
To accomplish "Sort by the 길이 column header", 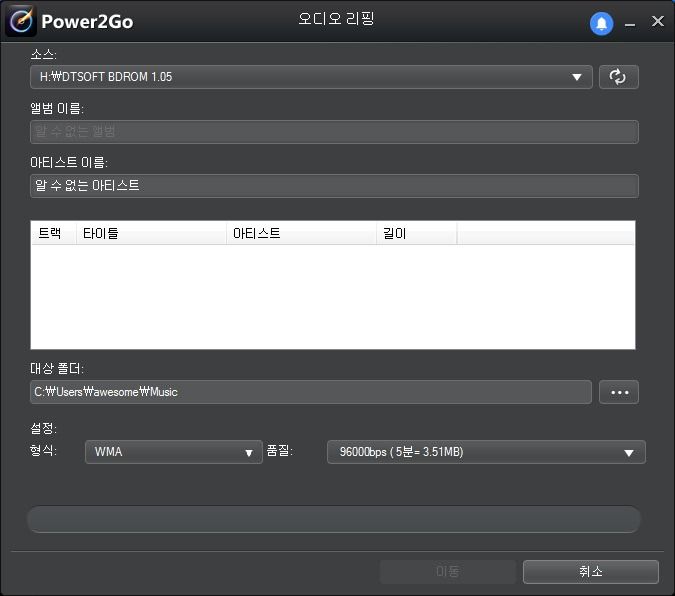I will pos(417,233).
